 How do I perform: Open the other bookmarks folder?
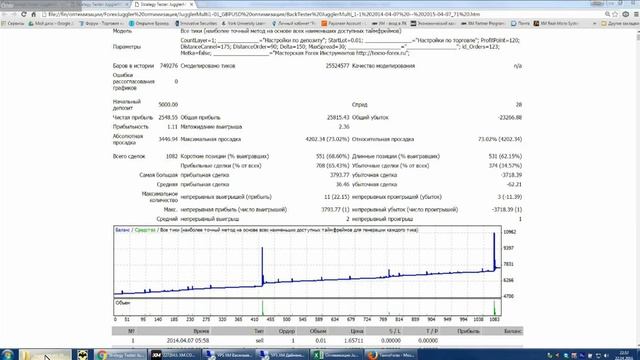point(620,24)
